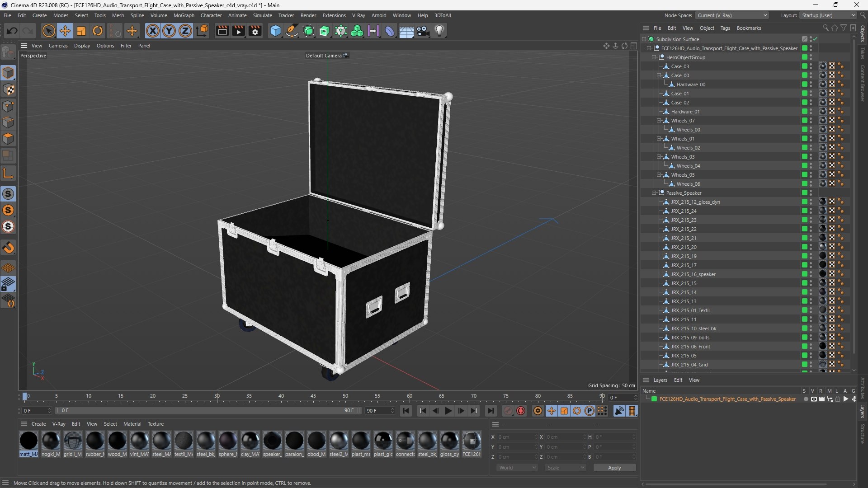Screen dimensions: 868x488
Task: Go to start of animation
Action: (x=406, y=411)
